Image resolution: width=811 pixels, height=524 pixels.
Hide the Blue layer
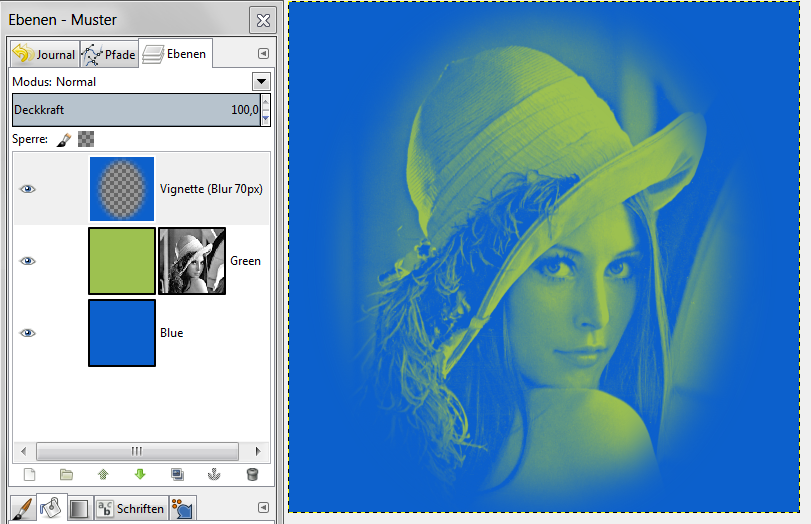tap(27, 333)
